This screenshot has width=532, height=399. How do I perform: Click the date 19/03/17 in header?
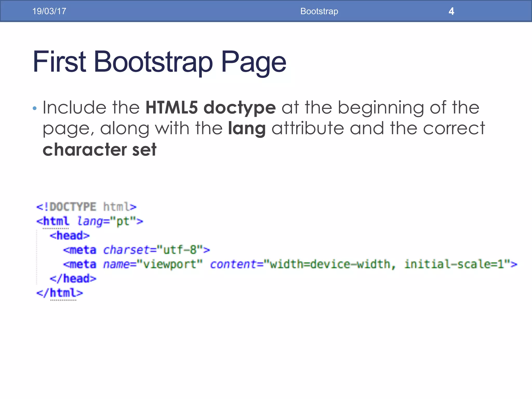(x=49, y=11)
